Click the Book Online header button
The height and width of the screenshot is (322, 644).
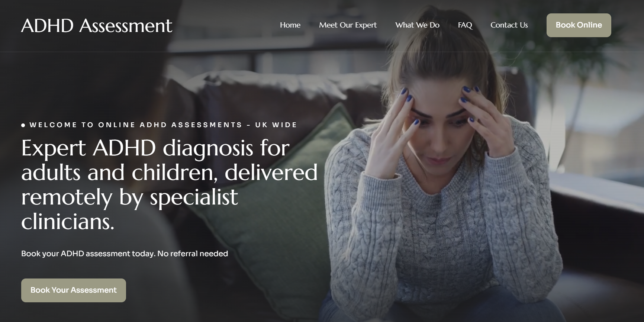click(579, 25)
